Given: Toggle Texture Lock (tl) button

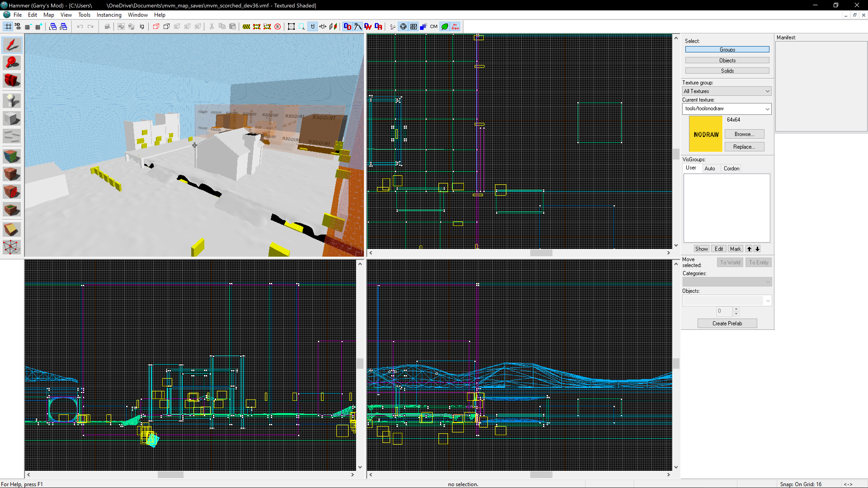Looking at the screenshot, I should click(x=313, y=27).
